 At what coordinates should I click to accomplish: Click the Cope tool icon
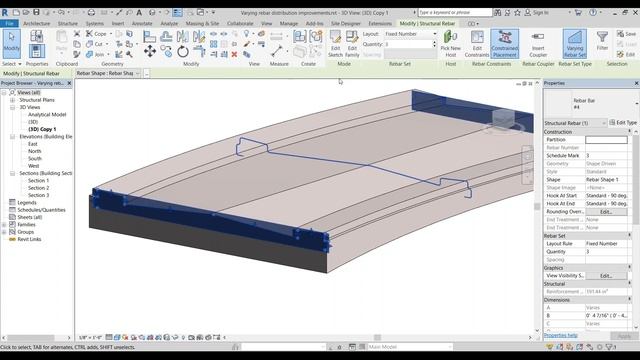tap(89, 33)
